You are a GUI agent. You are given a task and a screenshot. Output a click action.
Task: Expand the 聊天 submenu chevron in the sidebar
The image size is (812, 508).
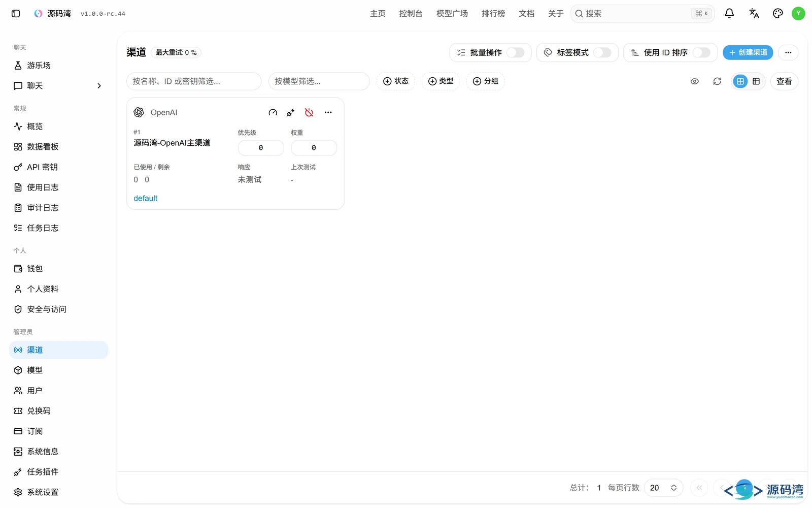point(99,86)
